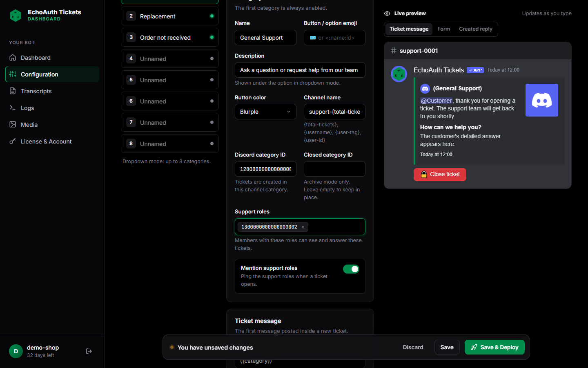Click the Name field with General Support
Screen dimensions: 588x368
tap(265, 38)
